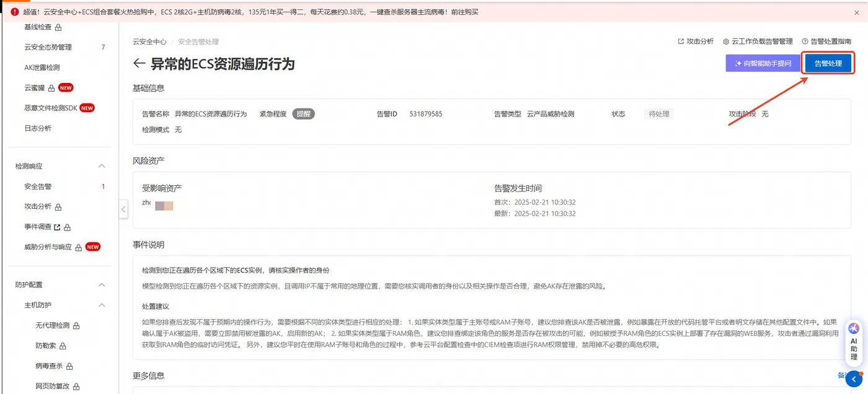Collapse the 防护配置 section
This screenshot has width=868, height=394.
tap(102, 285)
